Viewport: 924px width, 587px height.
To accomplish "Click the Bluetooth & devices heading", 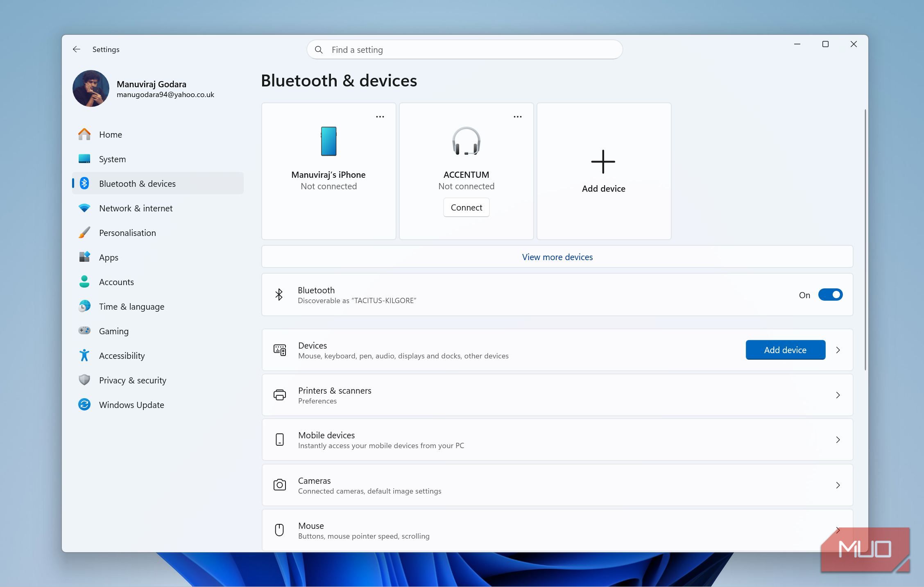I will click(339, 81).
